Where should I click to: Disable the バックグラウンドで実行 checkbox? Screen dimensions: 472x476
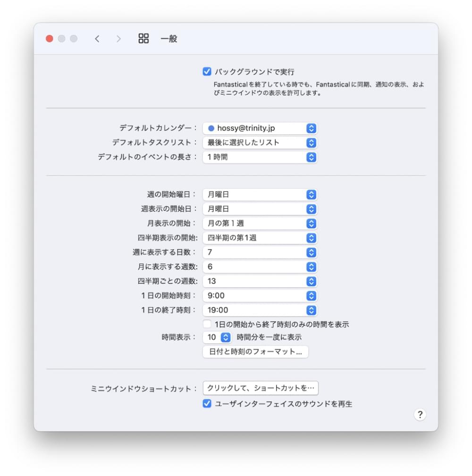point(207,72)
